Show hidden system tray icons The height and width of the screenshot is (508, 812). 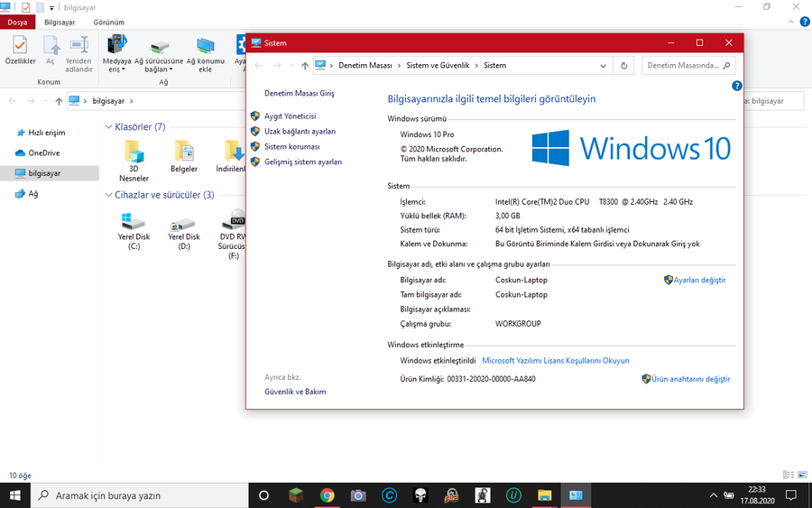[x=713, y=495]
